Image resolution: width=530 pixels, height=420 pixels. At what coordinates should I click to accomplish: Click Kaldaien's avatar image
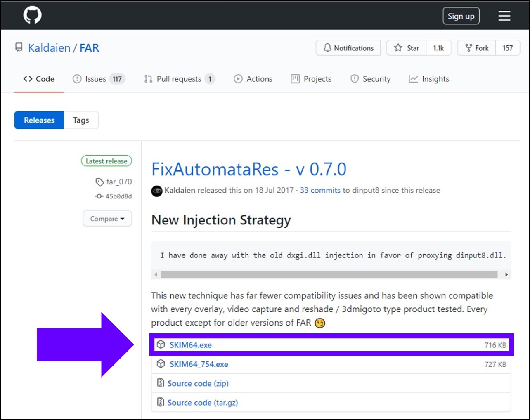click(x=157, y=191)
